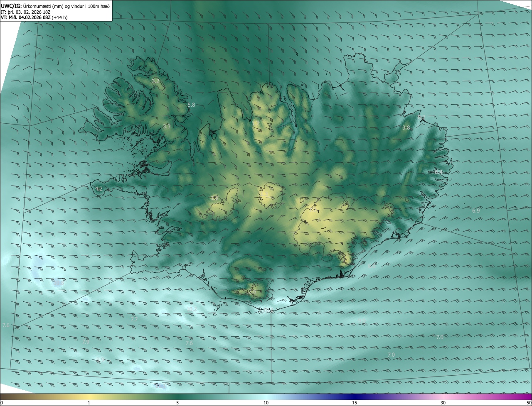
Task: Click the '7.7' precipitation value label
Action: (x=134, y=319)
